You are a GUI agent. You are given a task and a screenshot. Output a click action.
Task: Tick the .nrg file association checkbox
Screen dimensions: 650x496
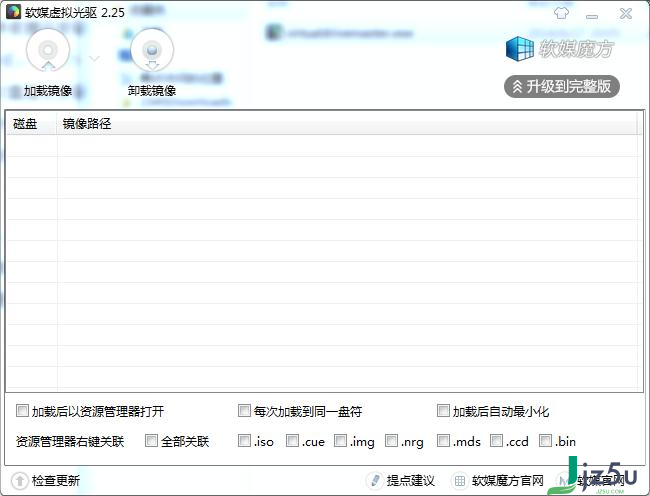[x=392, y=441]
